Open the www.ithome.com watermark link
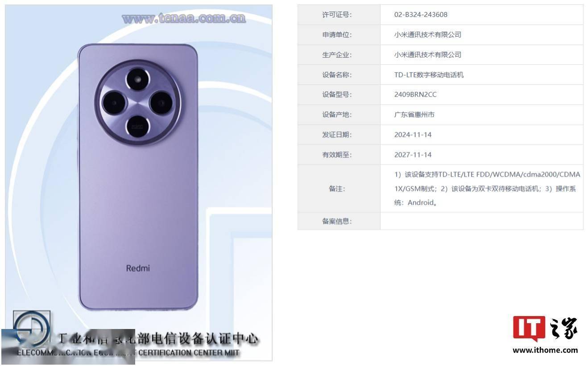 pyautogui.click(x=545, y=350)
